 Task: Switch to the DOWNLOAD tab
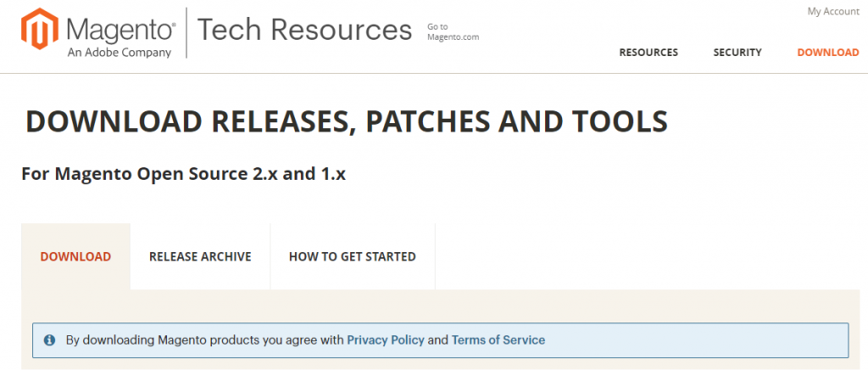click(x=75, y=256)
